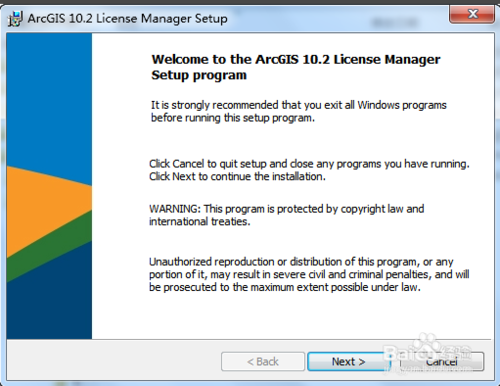Click the Unauthorized reproduction notice paragraph
500x386 pixels.
tap(309, 274)
